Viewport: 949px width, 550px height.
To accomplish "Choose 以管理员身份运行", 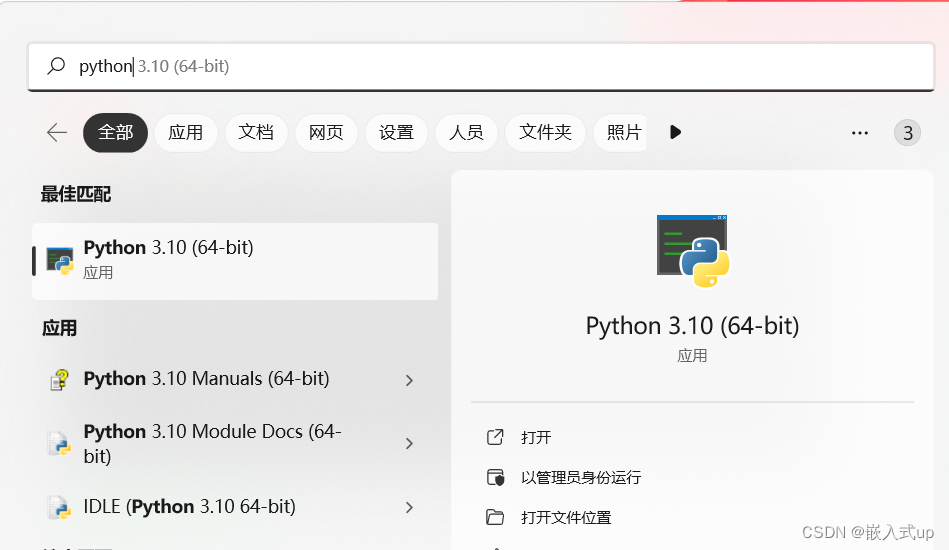I will pos(581,477).
